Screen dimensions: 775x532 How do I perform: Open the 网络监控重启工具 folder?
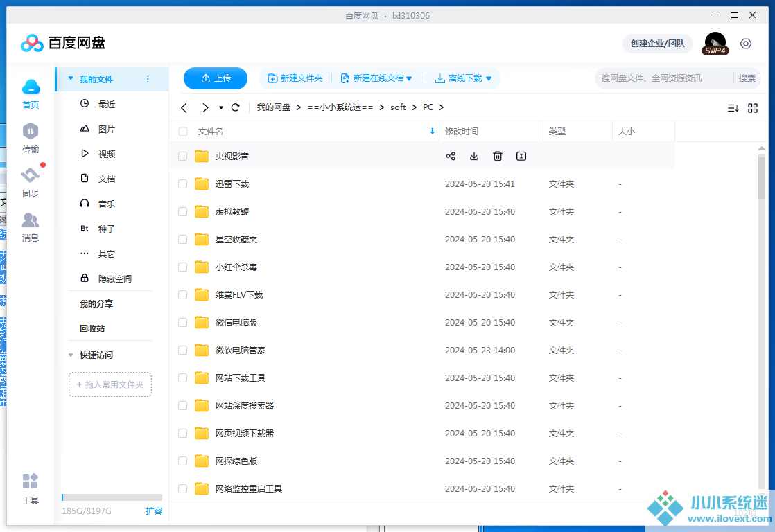tap(249, 488)
